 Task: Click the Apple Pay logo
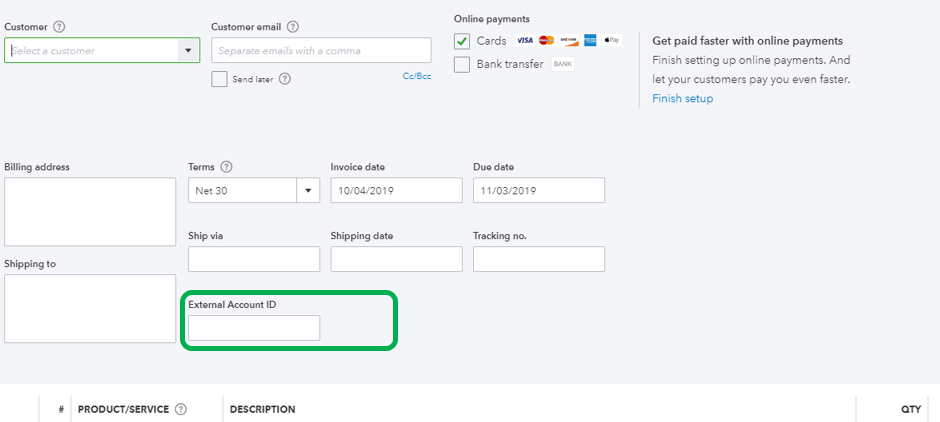(x=612, y=40)
